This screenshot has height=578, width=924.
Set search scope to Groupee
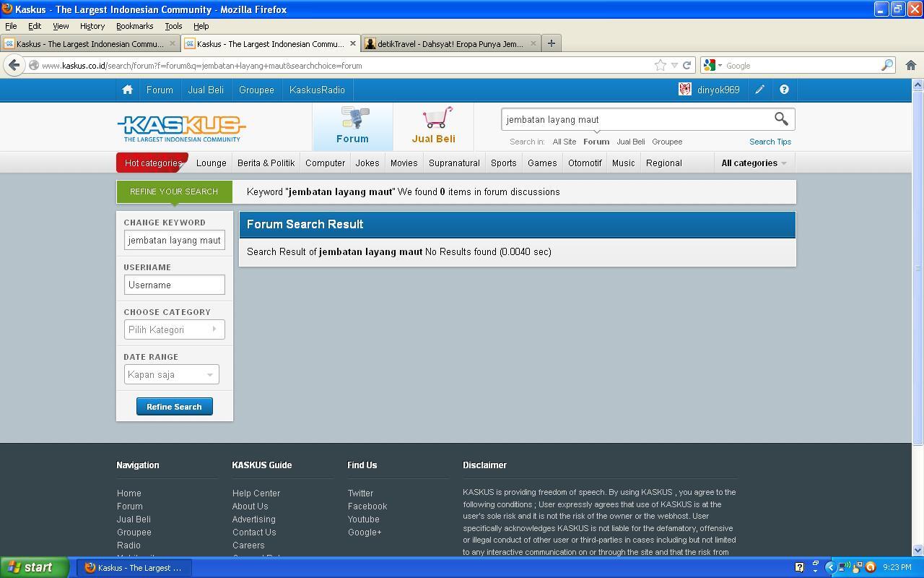666,142
